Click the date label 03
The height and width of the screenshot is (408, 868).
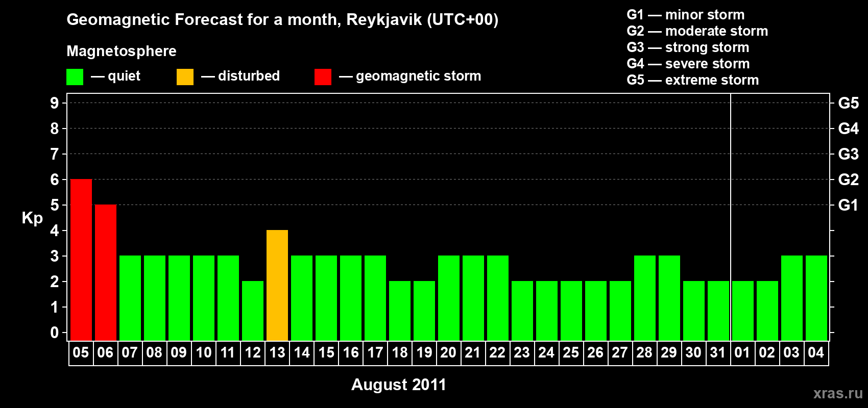(791, 353)
